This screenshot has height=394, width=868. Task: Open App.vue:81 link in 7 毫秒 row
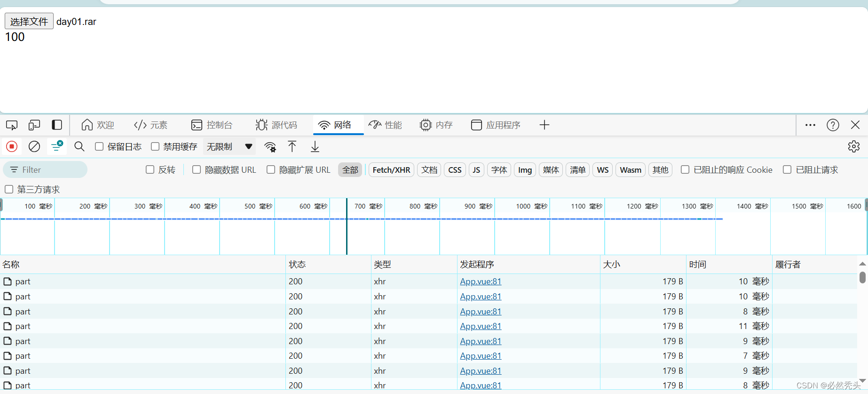[481, 355]
